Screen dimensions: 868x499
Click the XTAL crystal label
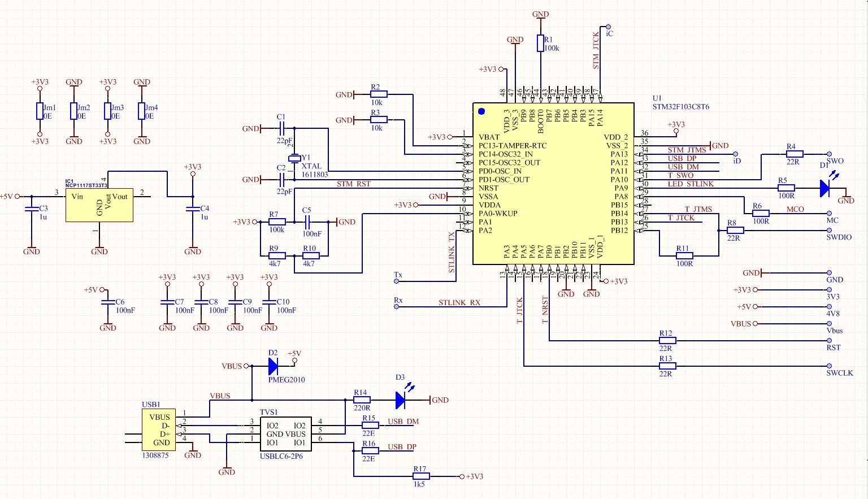[311, 166]
